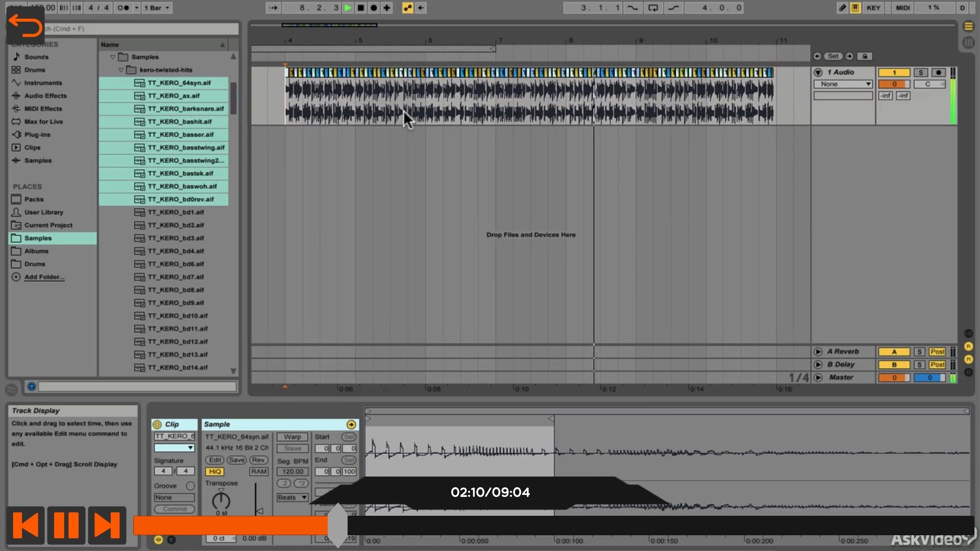The height and width of the screenshot is (551, 980).
Task: Toggle the metronome button
Action: (123, 8)
